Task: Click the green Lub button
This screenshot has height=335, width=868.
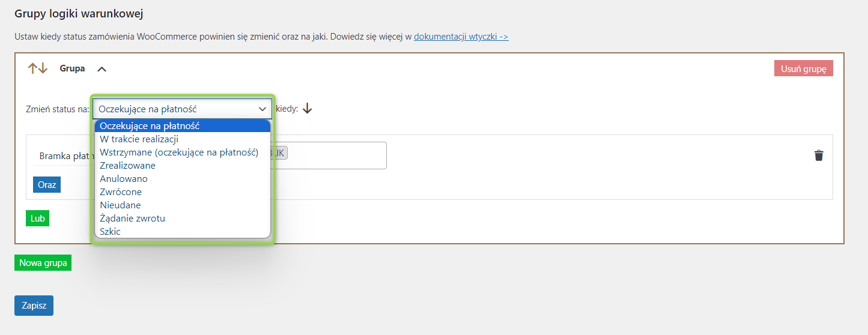Action: pos(38,218)
